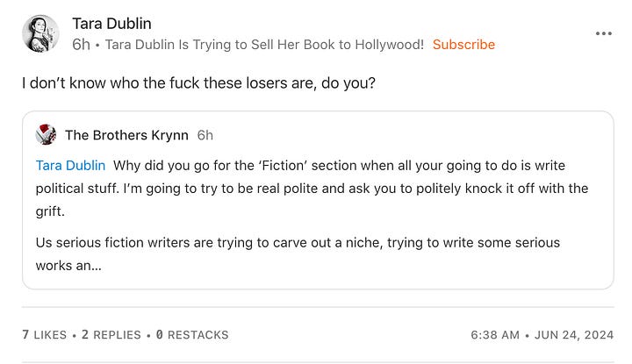Click the 6:38 AM post time

495,334
